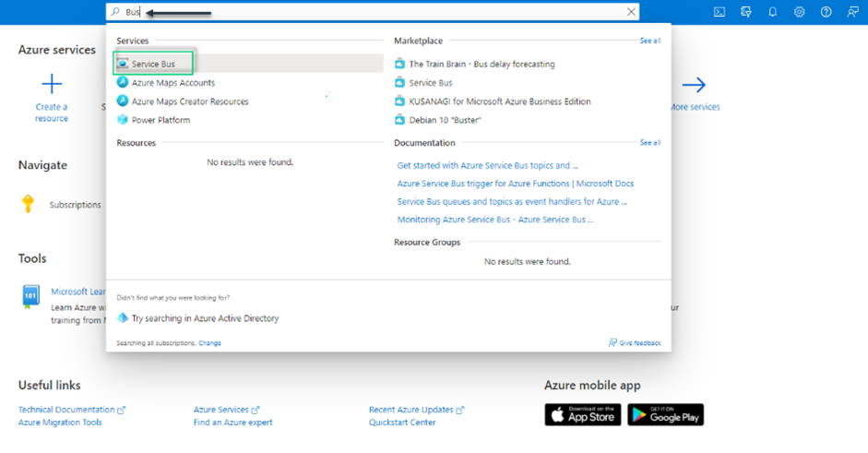The width and height of the screenshot is (868, 453).
Task: Click the magnifier search icon
Action: pos(115,12)
